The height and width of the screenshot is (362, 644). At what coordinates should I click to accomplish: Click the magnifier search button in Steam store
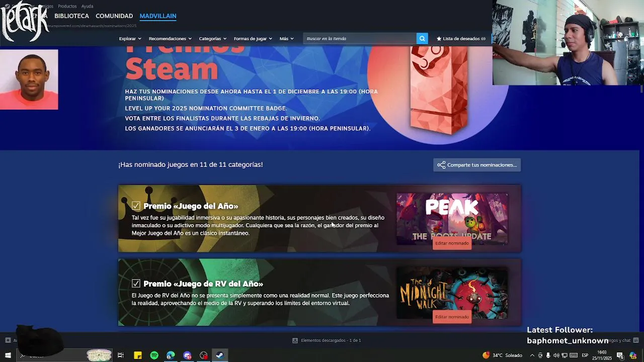click(422, 38)
